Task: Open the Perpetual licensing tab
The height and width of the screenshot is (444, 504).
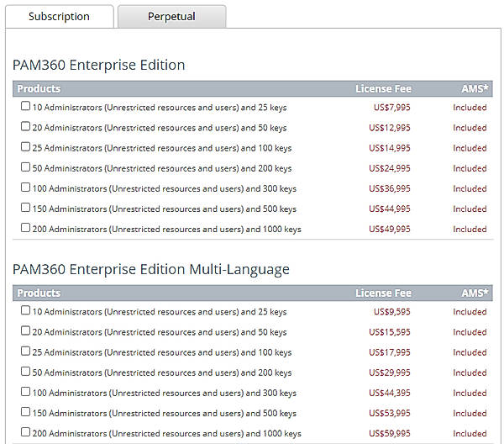Action: pos(171,17)
